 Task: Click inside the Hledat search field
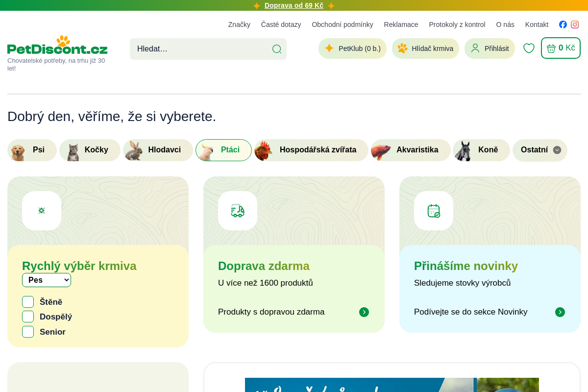point(196,49)
